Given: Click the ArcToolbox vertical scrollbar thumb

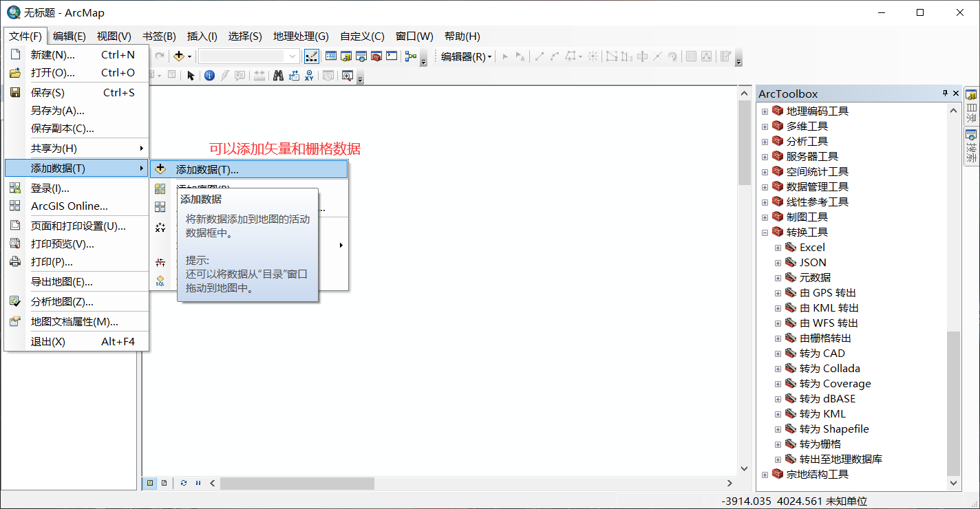Looking at the screenshot, I should click(x=953, y=403).
